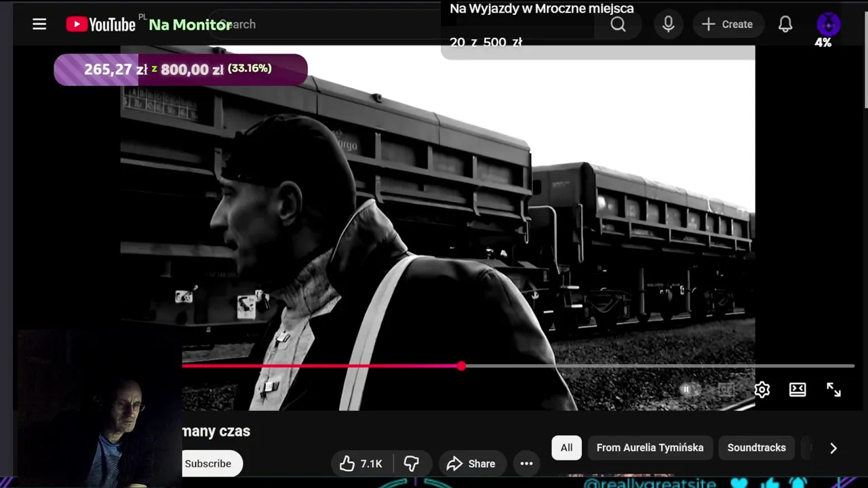Seek using the red progress bar scrubber

pos(461,366)
